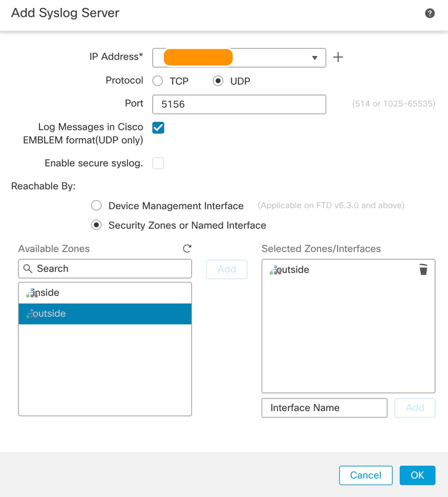Click the Add Syslog Server title
The width and height of the screenshot is (448, 497).
click(65, 13)
